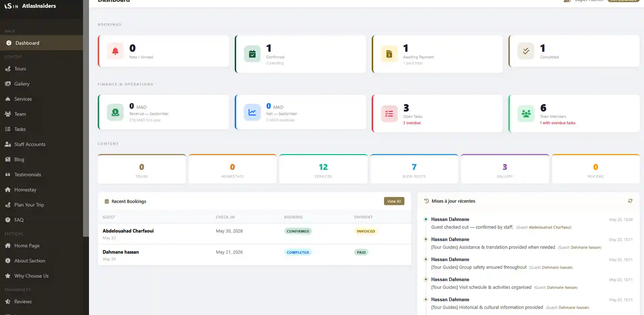The width and height of the screenshot is (644, 315).
Task: Click the Net chart line icon
Action: (252, 112)
